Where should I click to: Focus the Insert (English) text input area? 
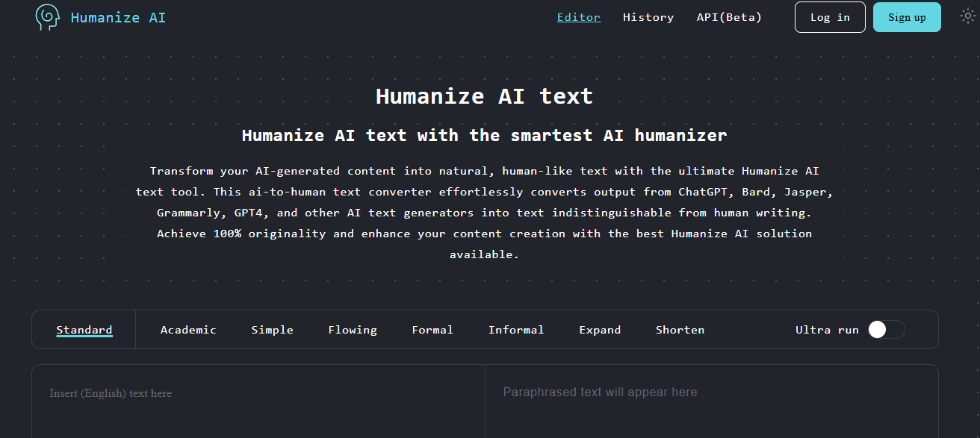click(258, 401)
